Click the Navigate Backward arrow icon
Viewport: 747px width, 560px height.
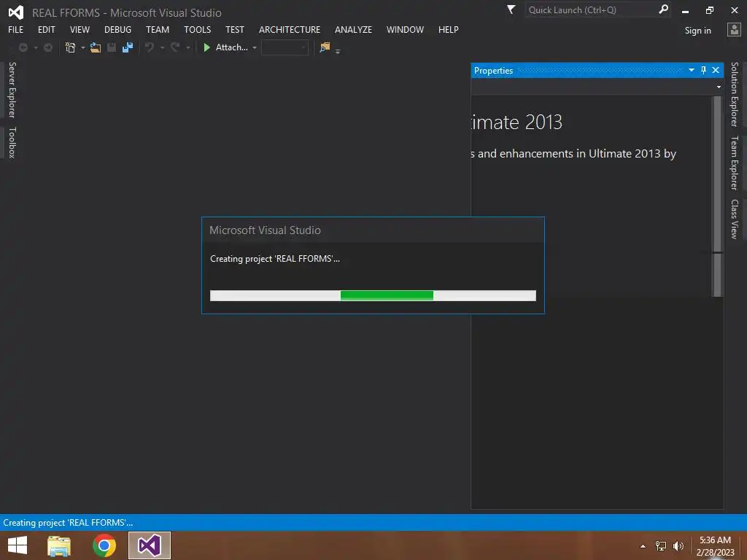[x=23, y=47]
